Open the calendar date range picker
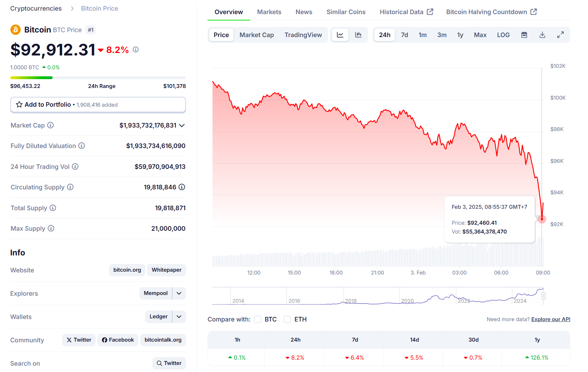588x372 pixels. point(524,35)
